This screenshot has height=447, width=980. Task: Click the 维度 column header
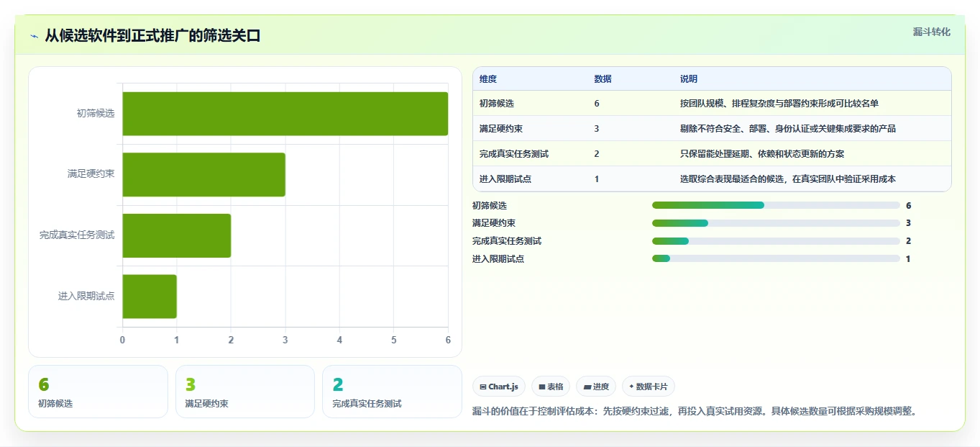click(x=488, y=79)
